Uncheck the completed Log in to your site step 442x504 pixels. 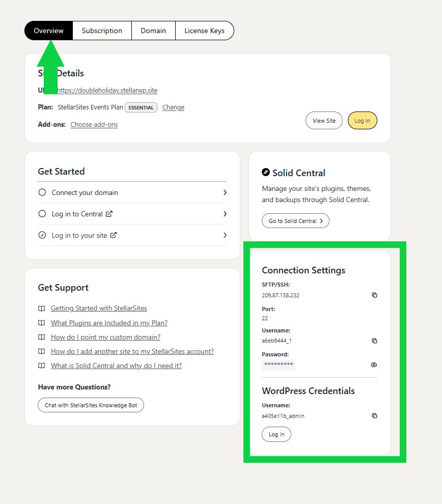[x=42, y=235]
